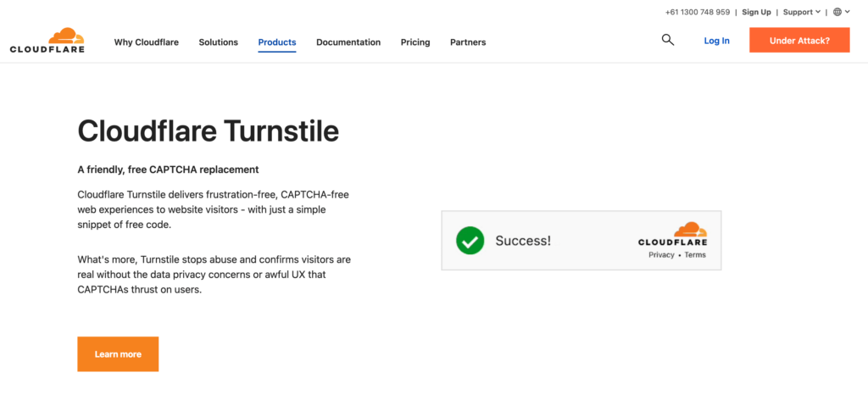This screenshot has height=406, width=868.
Task: Click the Cloudflare logo in Turnstile widget
Action: (x=672, y=234)
